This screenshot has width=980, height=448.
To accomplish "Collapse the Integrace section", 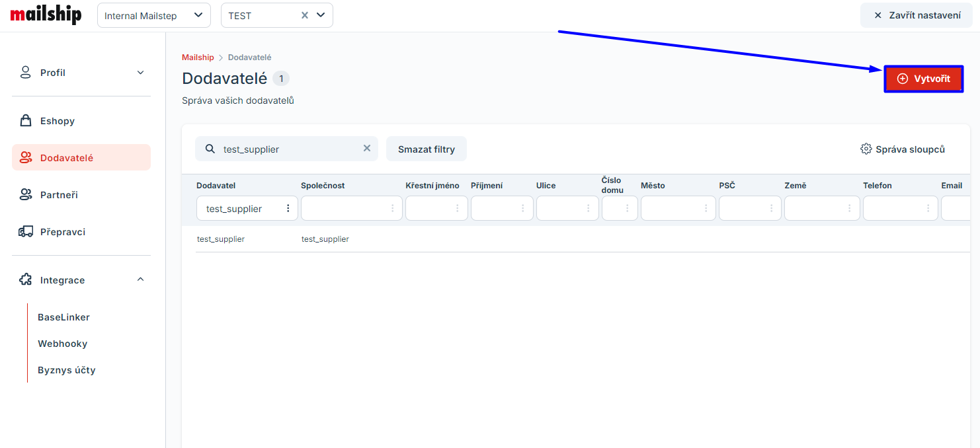I will point(140,280).
